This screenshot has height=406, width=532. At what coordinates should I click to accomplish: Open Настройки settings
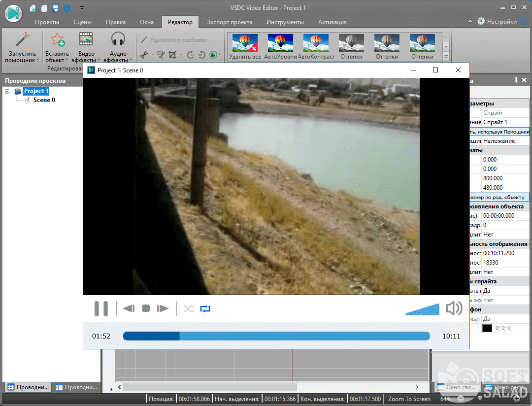[x=497, y=21]
